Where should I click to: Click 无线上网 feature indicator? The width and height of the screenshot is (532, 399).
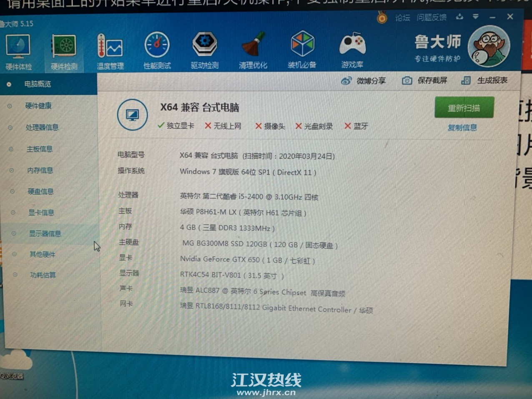[223, 126]
